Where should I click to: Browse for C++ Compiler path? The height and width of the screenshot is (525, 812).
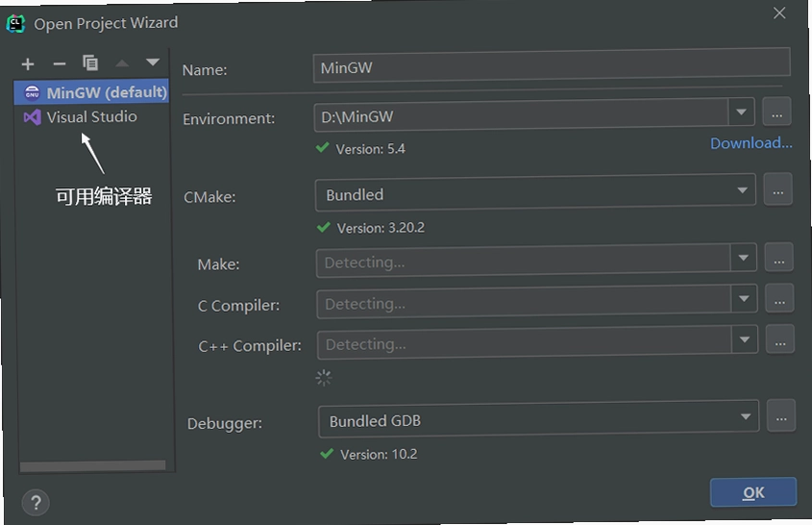[x=780, y=340]
